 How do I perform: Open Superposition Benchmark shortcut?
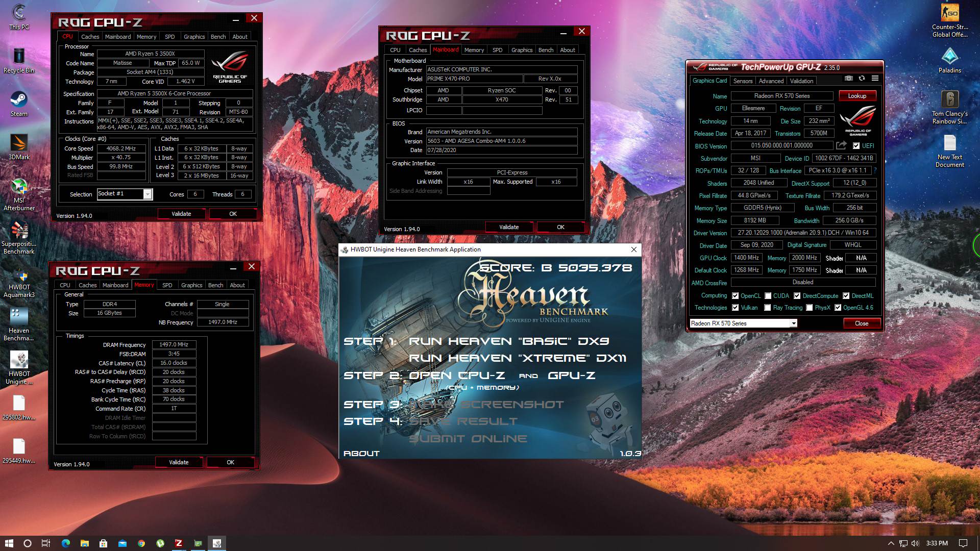tap(19, 238)
